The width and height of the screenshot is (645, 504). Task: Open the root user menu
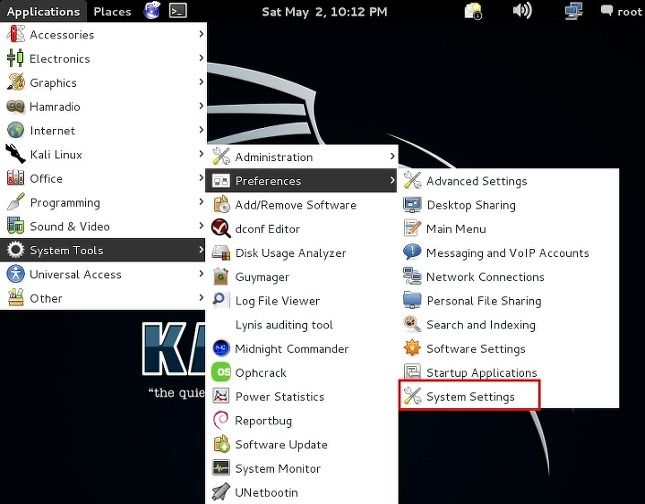pyautogui.click(x=621, y=12)
